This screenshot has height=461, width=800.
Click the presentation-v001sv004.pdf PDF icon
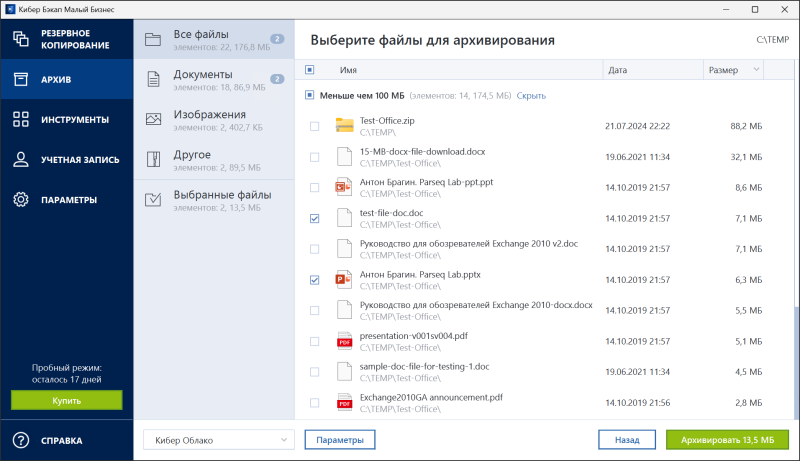click(345, 341)
